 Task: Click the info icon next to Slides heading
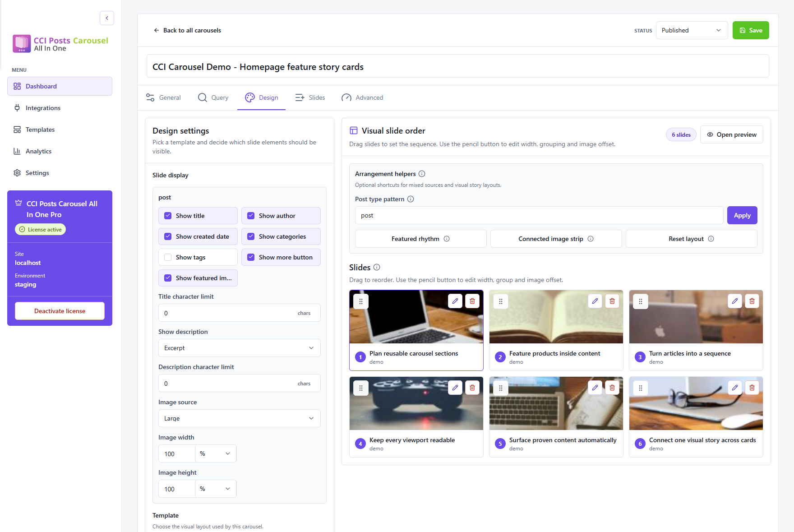(377, 267)
